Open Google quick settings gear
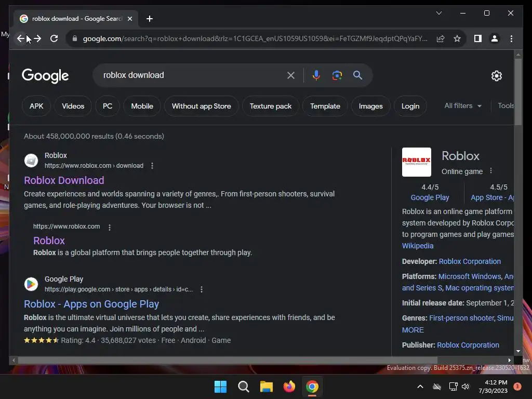Image resolution: width=532 pixels, height=399 pixels. pyautogui.click(x=496, y=76)
